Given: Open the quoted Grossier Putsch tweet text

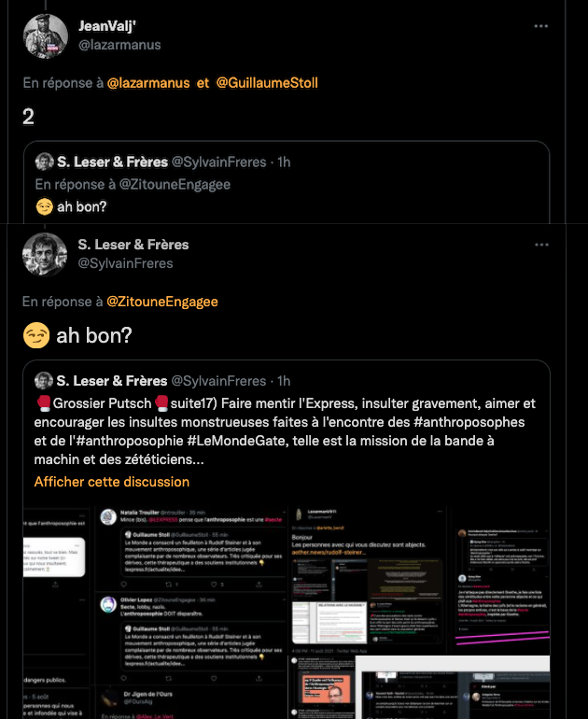Looking at the screenshot, I should pos(280,432).
